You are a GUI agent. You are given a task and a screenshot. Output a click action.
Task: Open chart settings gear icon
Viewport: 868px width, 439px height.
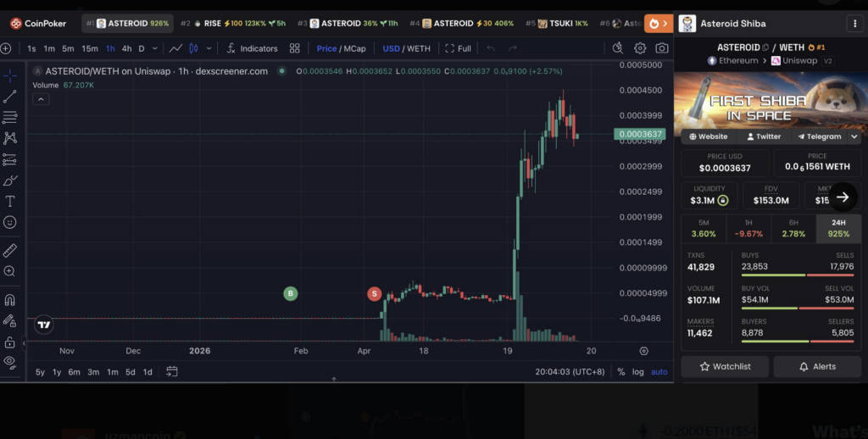(x=640, y=49)
